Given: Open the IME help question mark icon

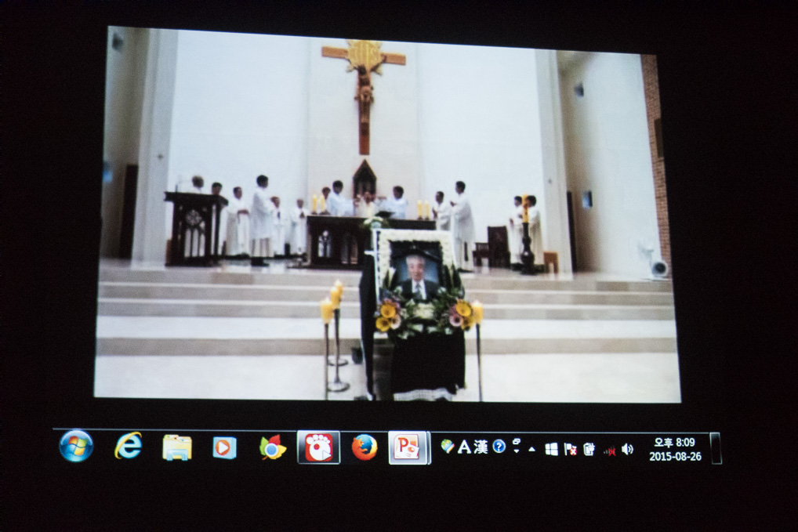Looking at the screenshot, I should 499,447.
